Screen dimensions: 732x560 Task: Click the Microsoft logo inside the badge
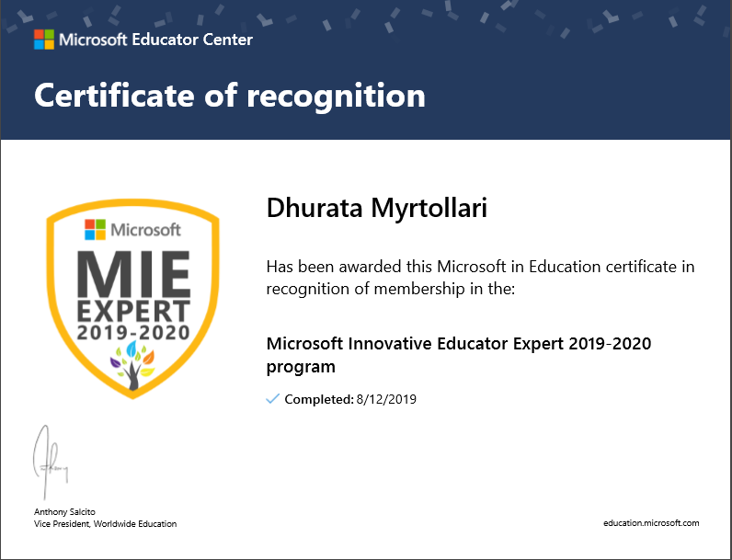[x=96, y=230]
